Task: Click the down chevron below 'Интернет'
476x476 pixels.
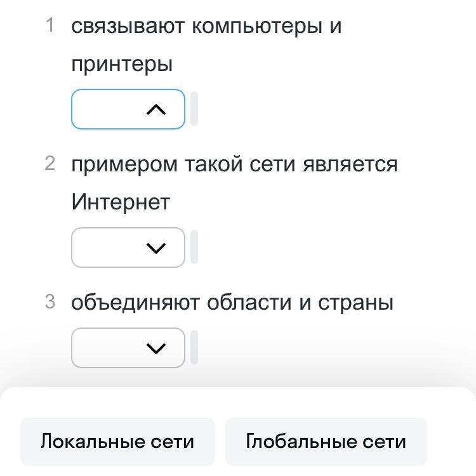Action: coord(156,248)
